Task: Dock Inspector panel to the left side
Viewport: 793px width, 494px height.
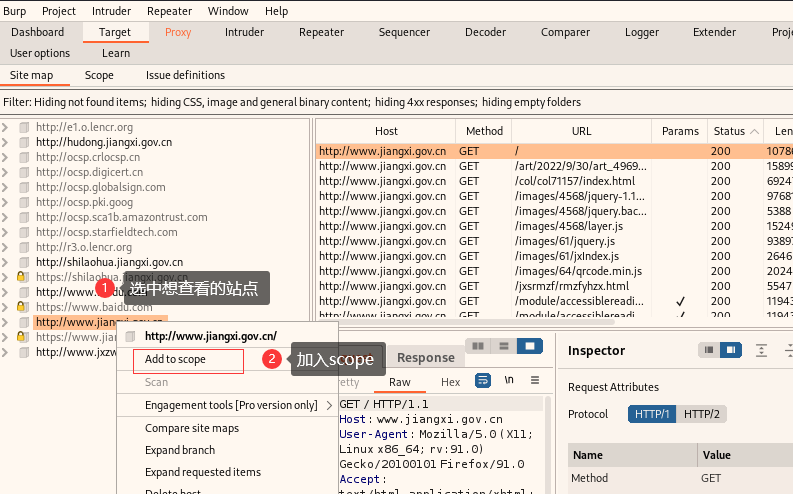Action: [x=709, y=350]
